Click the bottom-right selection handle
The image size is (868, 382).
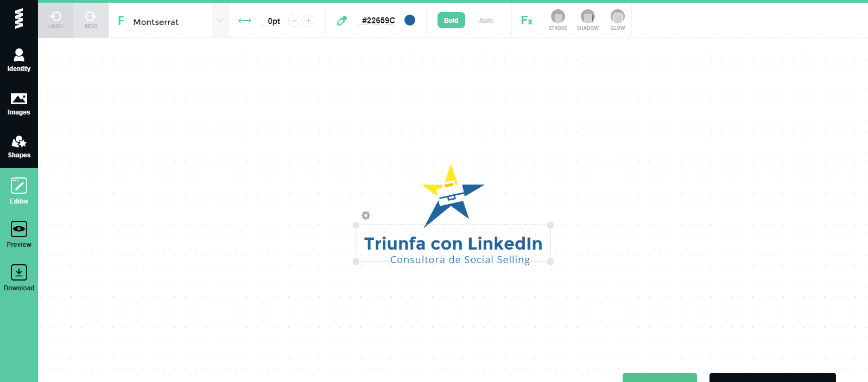coord(550,262)
